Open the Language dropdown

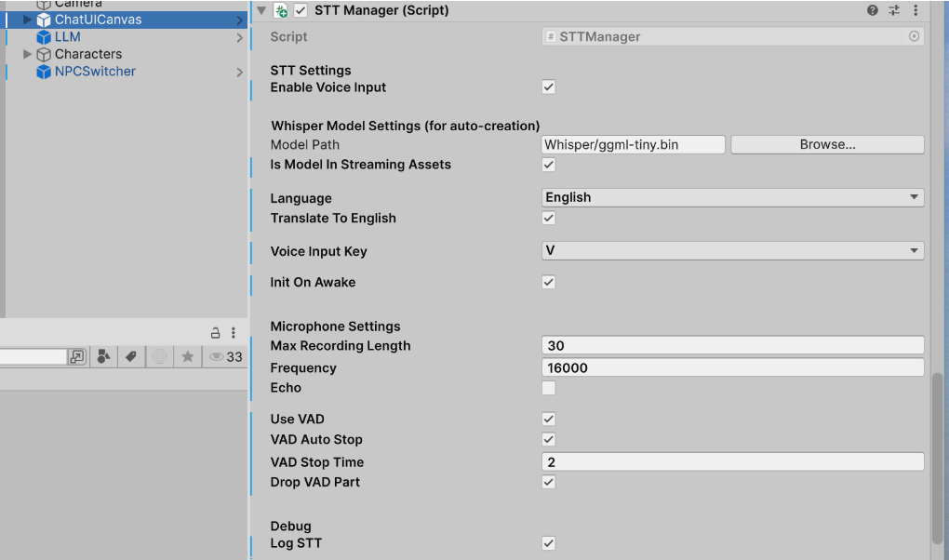[732, 197]
